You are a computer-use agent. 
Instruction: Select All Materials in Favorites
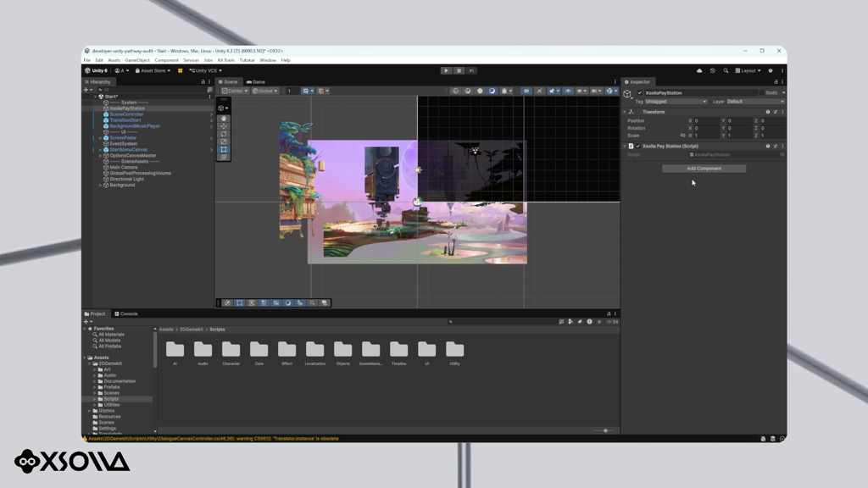(x=111, y=334)
